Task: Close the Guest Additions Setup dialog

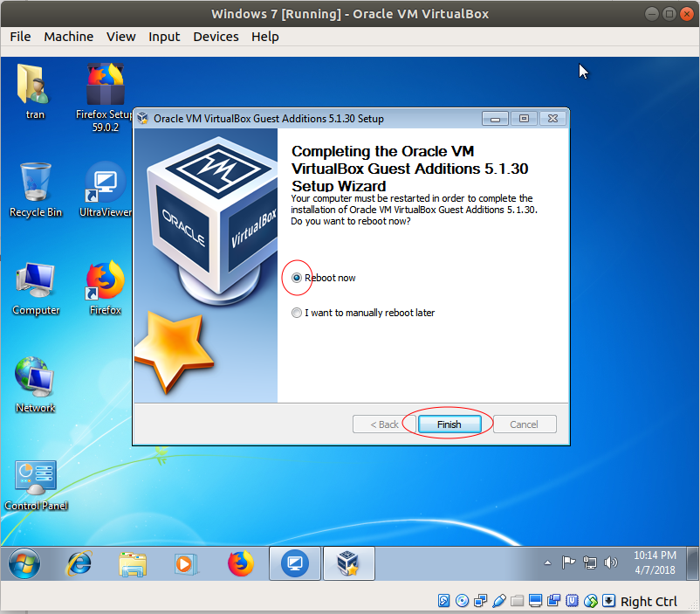Action: click(x=552, y=119)
